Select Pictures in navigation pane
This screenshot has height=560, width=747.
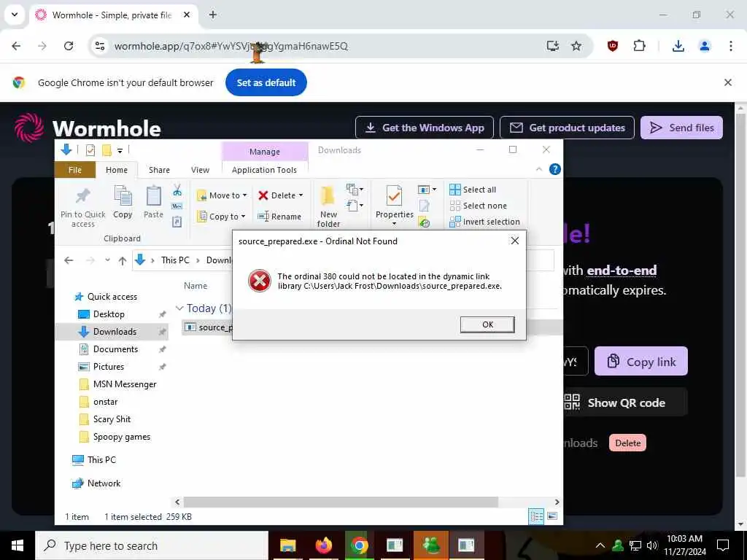(109, 367)
